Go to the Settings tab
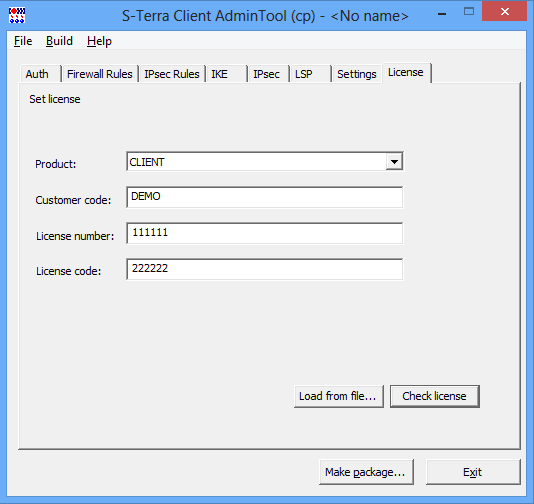534x504 pixels. click(x=357, y=74)
